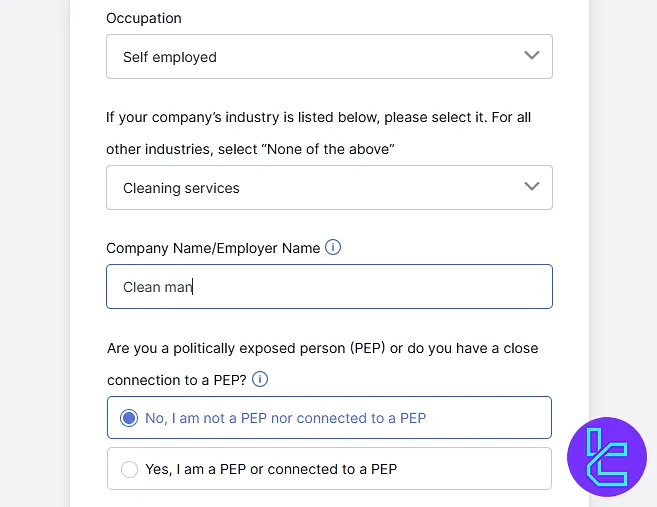Click the 'Yes, I am a PEP or connected' label text
This screenshot has width=657, height=507.
[x=271, y=469]
